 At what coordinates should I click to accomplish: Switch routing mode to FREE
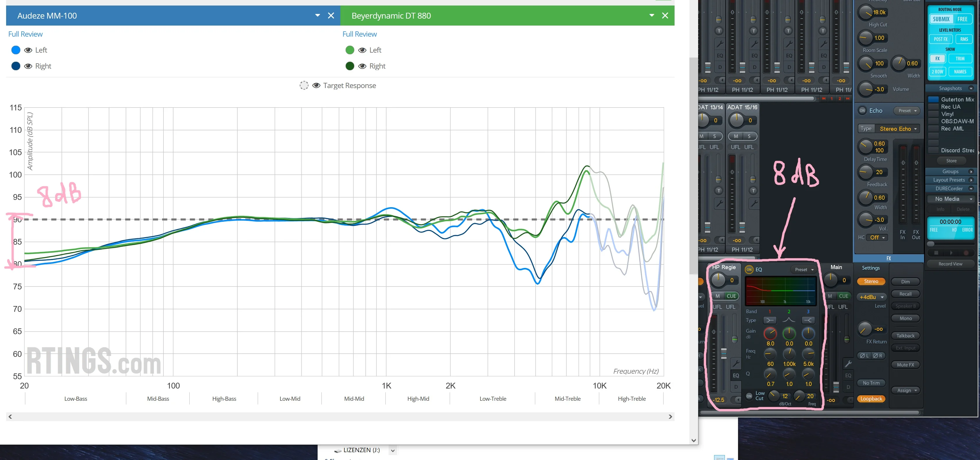point(962,19)
